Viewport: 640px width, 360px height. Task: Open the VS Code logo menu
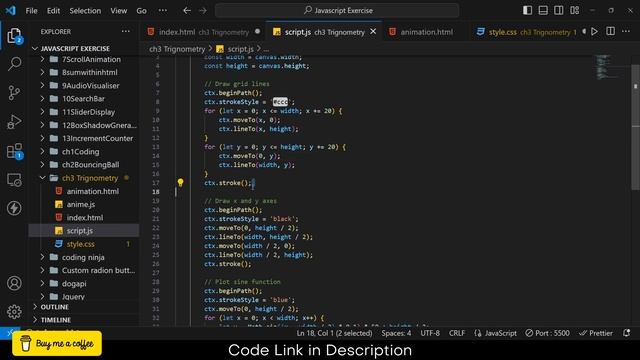(11, 10)
